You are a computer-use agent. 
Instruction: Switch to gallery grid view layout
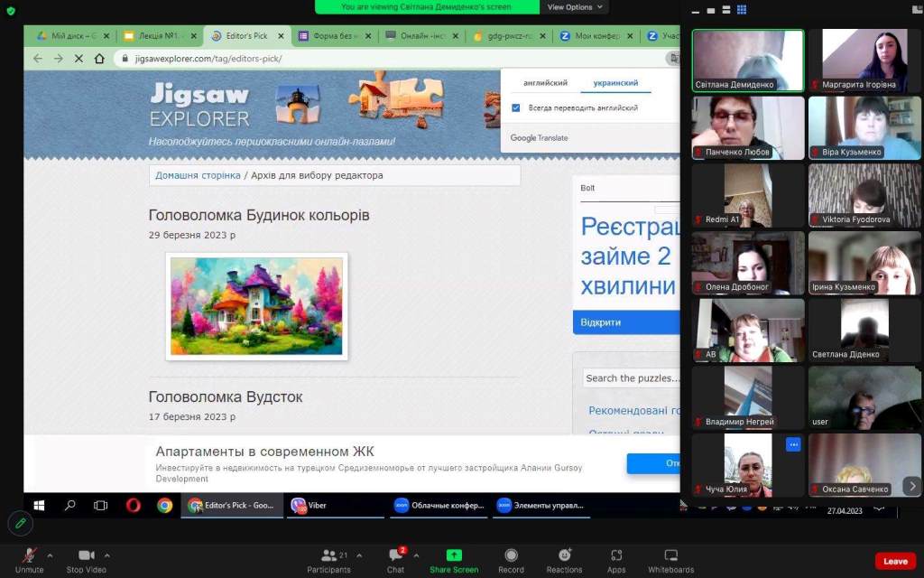(742, 10)
